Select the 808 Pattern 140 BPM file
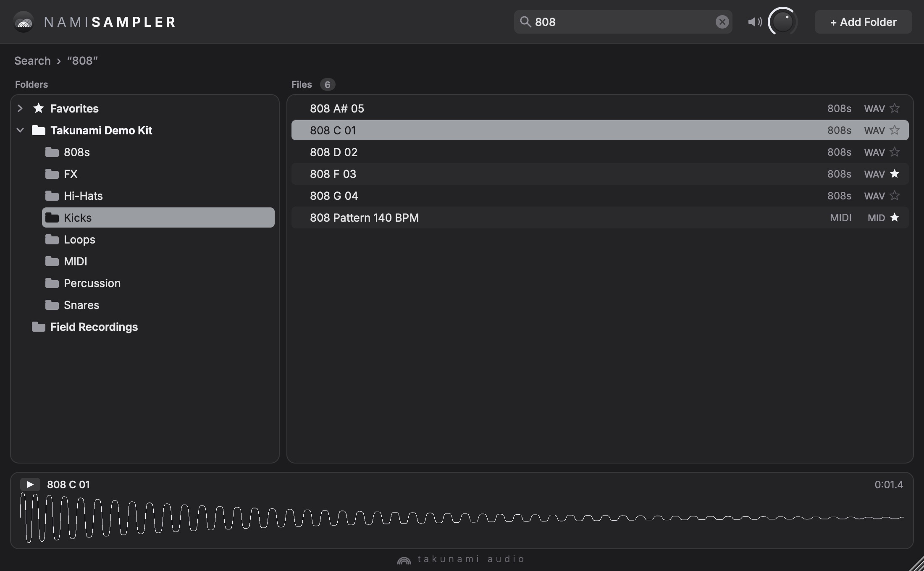The image size is (924, 571). tap(600, 217)
